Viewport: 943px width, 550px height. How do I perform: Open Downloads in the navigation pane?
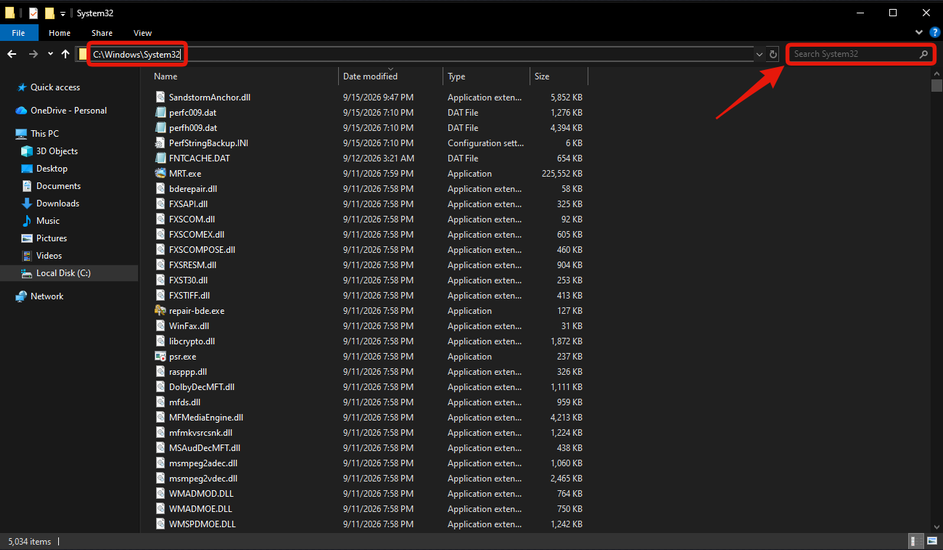tap(57, 203)
